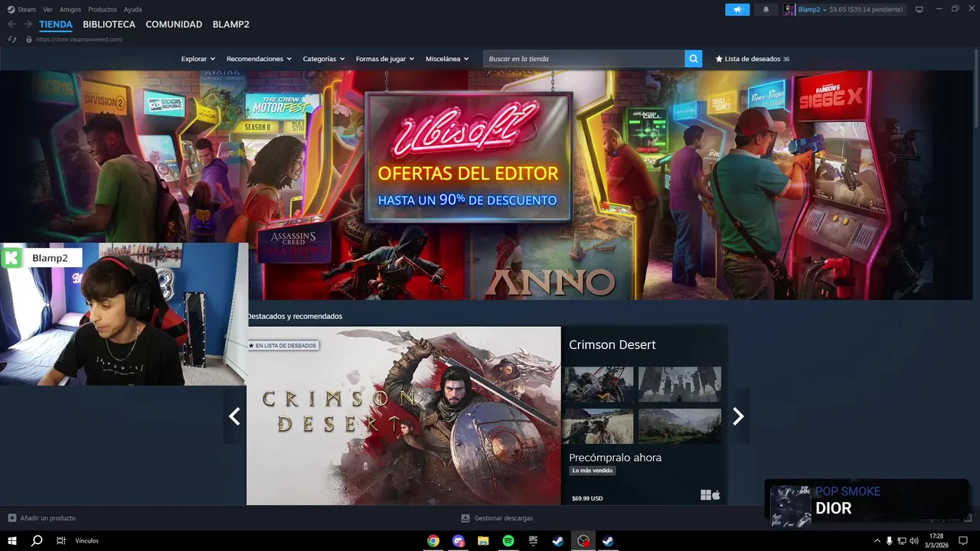Show previous featured game with left arrow
The width and height of the screenshot is (980, 551).
pos(234,416)
